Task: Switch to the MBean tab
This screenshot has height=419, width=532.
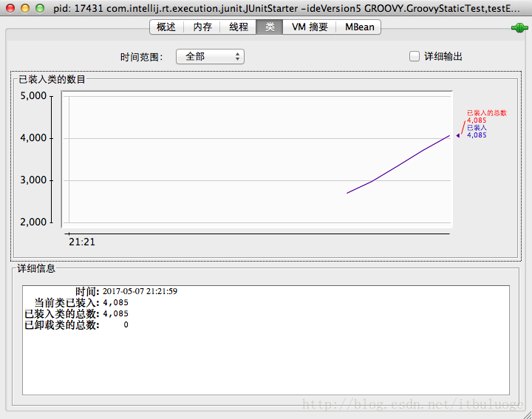Action: coord(359,27)
